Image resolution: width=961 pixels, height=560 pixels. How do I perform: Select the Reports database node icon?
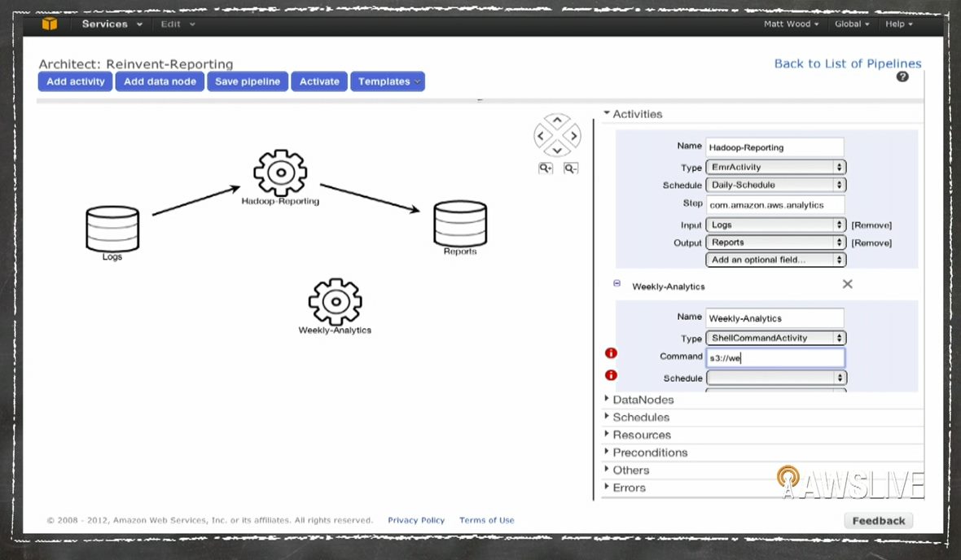click(x=460, y=222)
